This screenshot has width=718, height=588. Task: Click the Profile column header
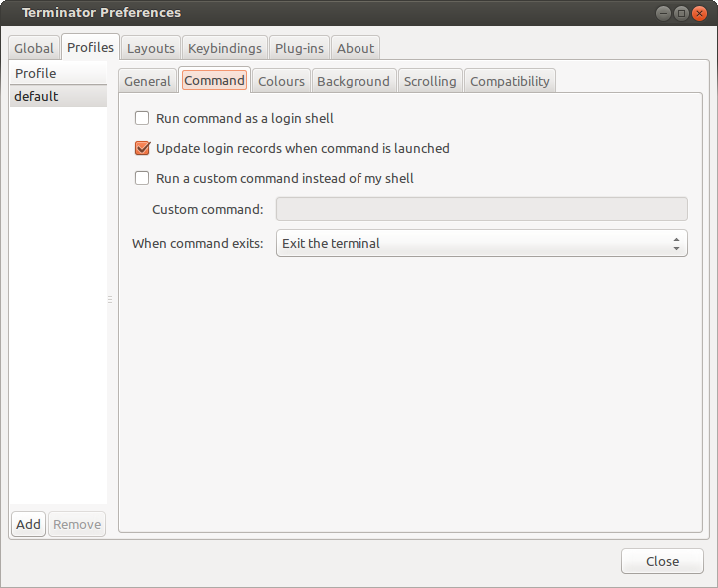tap(58, 73)
